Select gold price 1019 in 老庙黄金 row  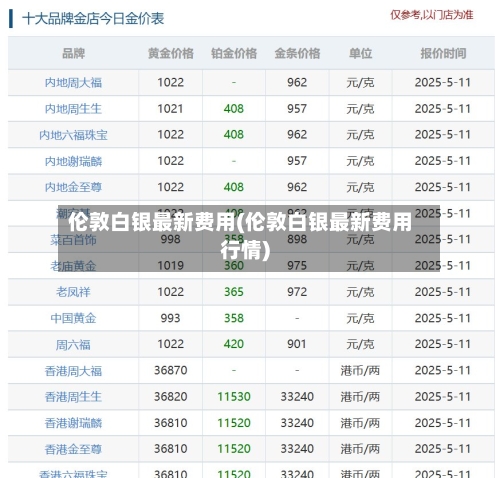[171, 266]
